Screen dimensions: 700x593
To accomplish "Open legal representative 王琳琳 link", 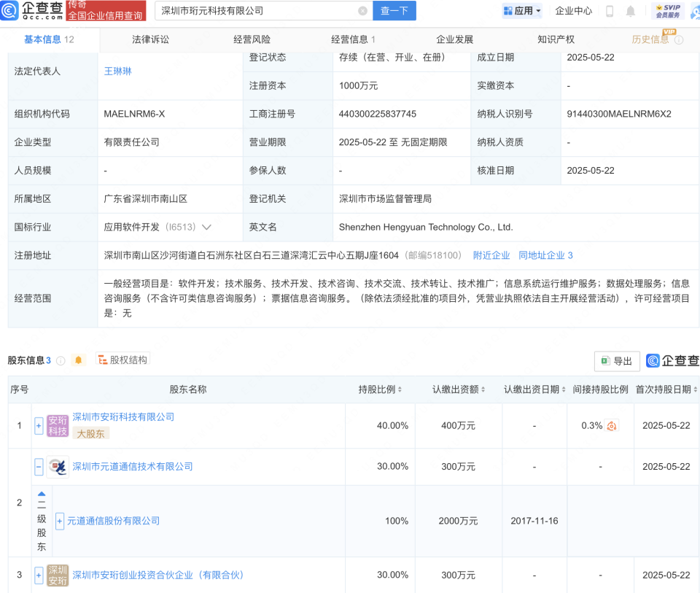I will point(118,71).
